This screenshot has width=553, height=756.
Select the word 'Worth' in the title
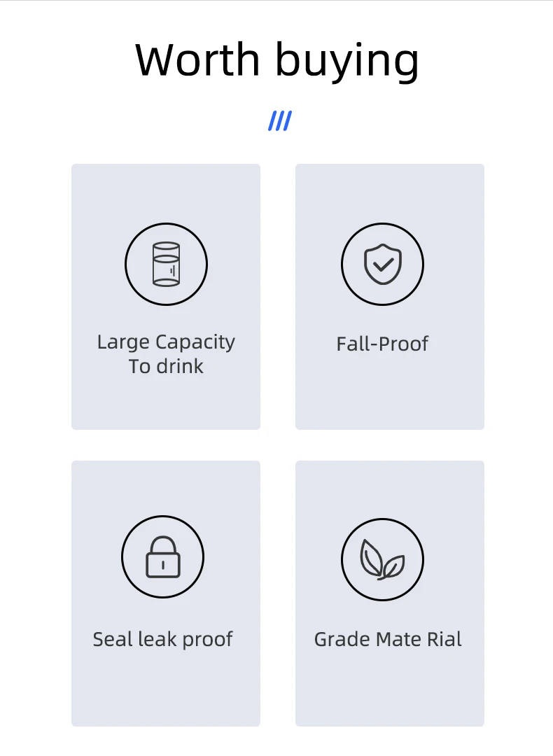198,59
